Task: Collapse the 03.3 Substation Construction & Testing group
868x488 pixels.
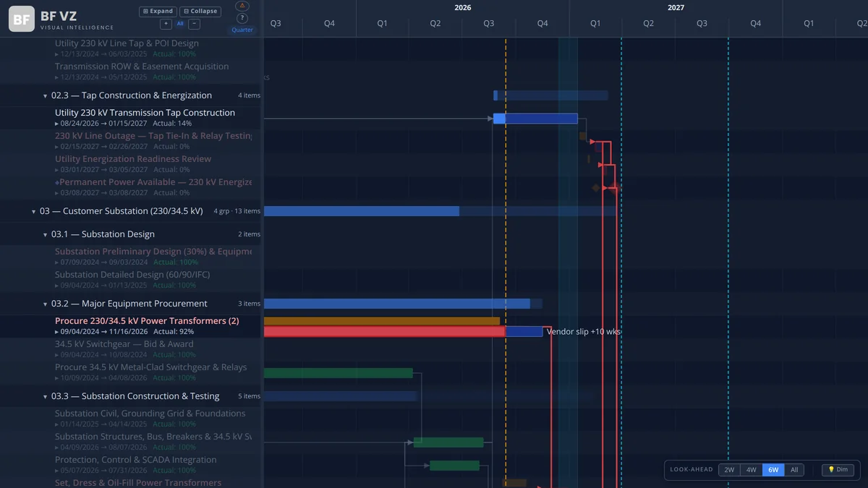Action: [x=45, y=396]
